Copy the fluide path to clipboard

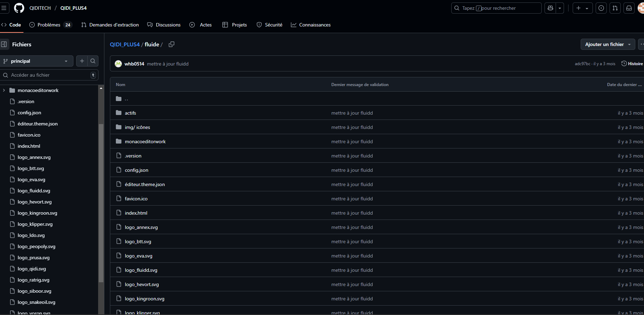(x=172, y=44)
